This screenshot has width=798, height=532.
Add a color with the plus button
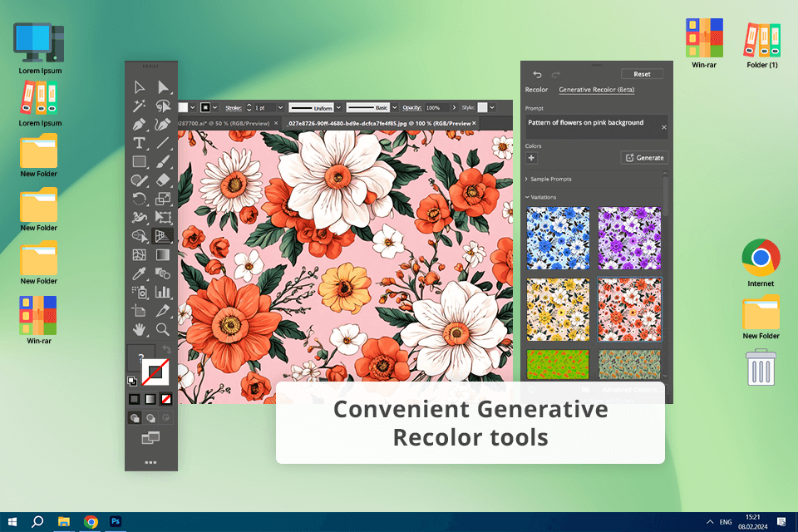(531, 158)
